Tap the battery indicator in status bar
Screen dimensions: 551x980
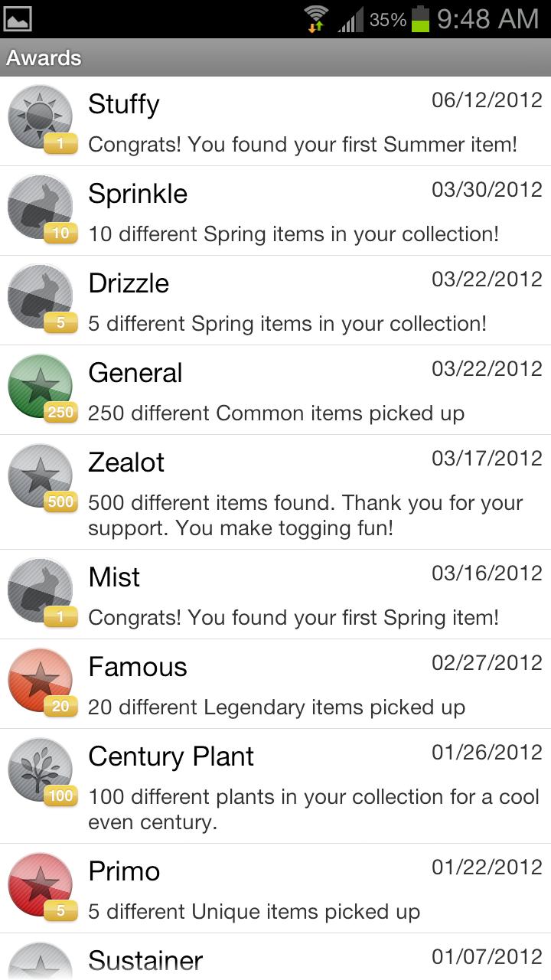(x=421, y=18)
